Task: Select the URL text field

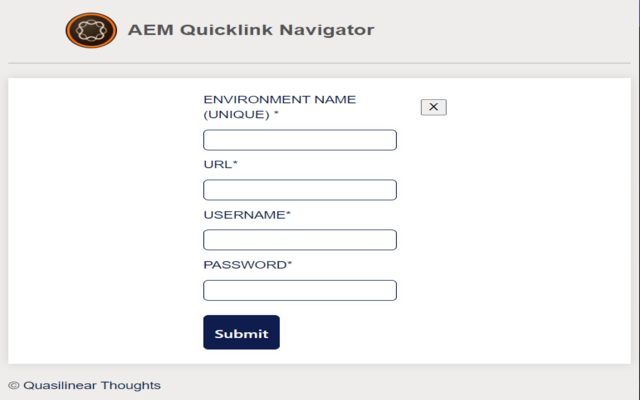Action: pyautogui.click(x=300, y=190)
